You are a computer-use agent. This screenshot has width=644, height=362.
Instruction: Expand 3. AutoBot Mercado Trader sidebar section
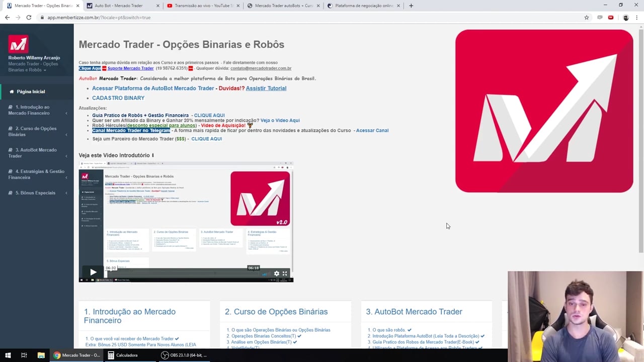[37, 153]
